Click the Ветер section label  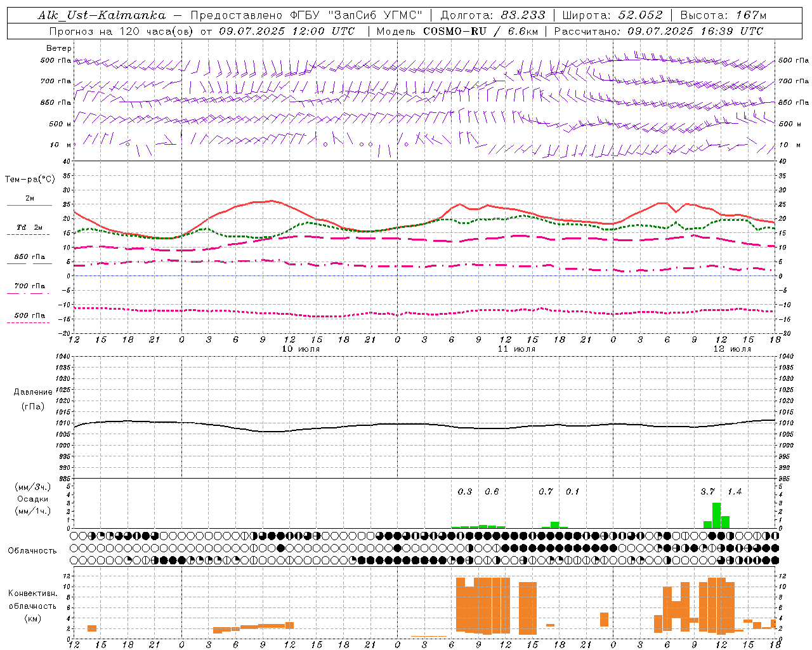point(59,48)
